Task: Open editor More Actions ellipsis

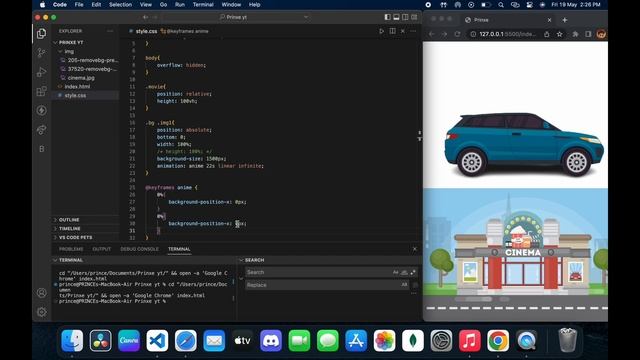Action: tap(413, 31)
